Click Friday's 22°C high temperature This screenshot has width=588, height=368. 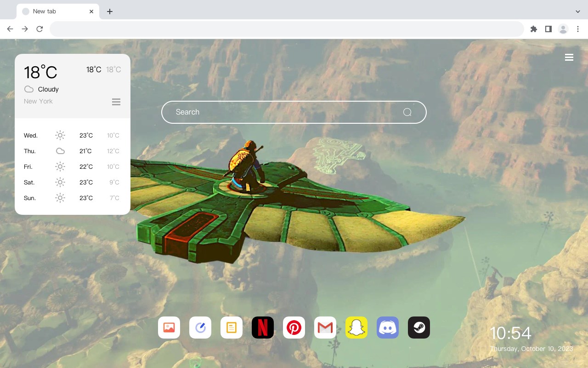coord(86,167)
